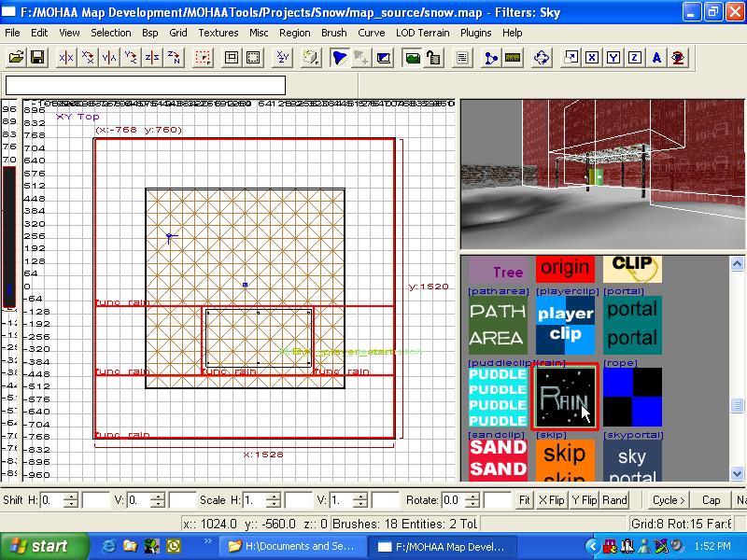Viewport: 747px width, 560px height.
Task: Click the Open map folder icon
Action: tap(17, 58)
